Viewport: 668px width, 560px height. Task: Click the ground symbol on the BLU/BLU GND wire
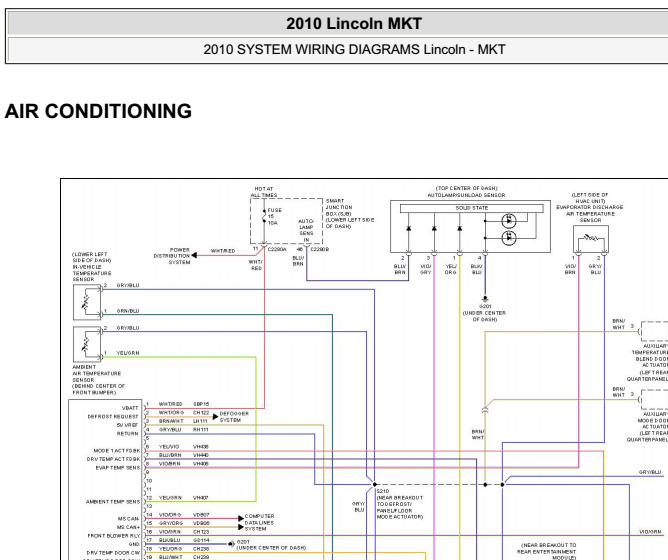230,544
